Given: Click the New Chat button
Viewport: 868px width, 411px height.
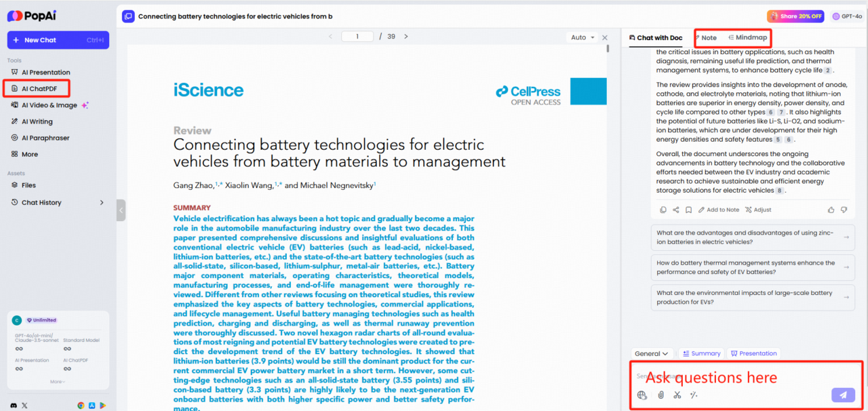Looking at the screenshot, I should (58, 40).
